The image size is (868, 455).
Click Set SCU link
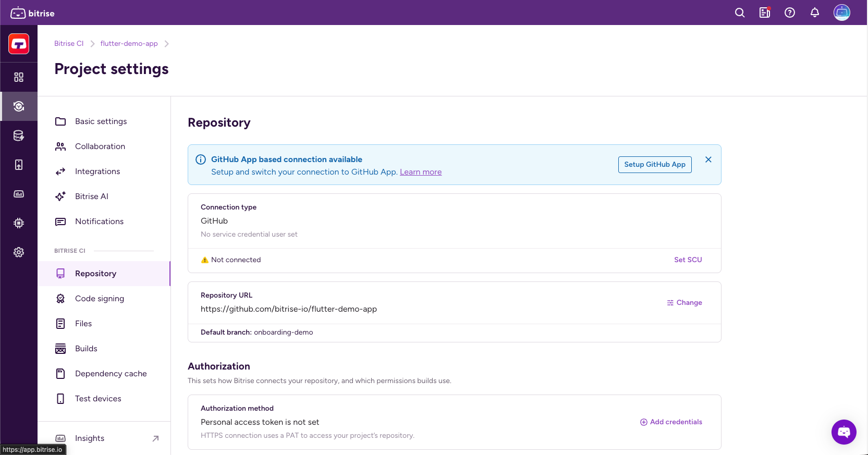point(688,260)
